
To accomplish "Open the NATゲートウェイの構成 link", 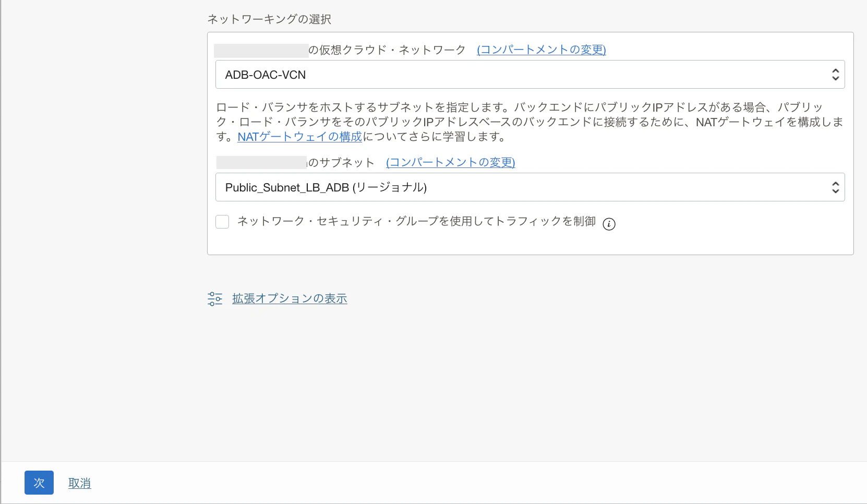I will (299, 137).
